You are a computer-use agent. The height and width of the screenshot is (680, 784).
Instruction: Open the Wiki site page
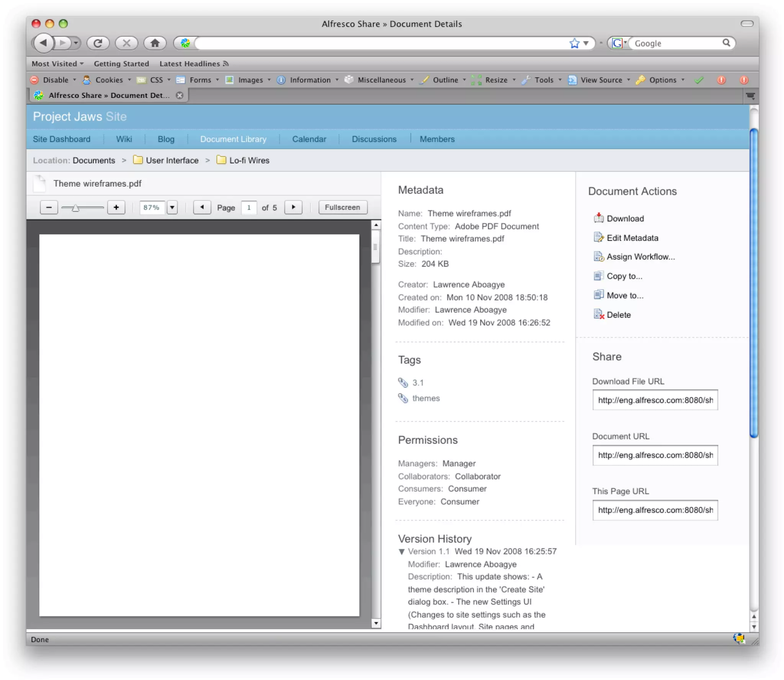[x=124, y=139]
